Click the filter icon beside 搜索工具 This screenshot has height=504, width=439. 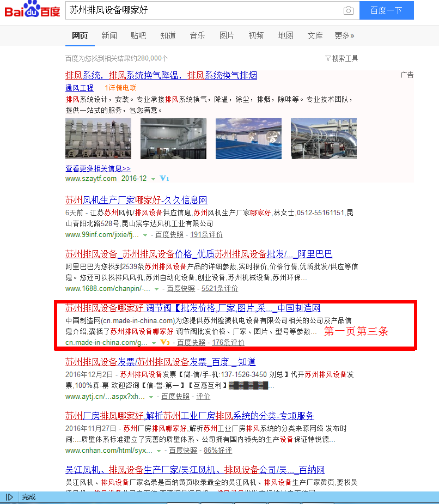pos(328,58)
